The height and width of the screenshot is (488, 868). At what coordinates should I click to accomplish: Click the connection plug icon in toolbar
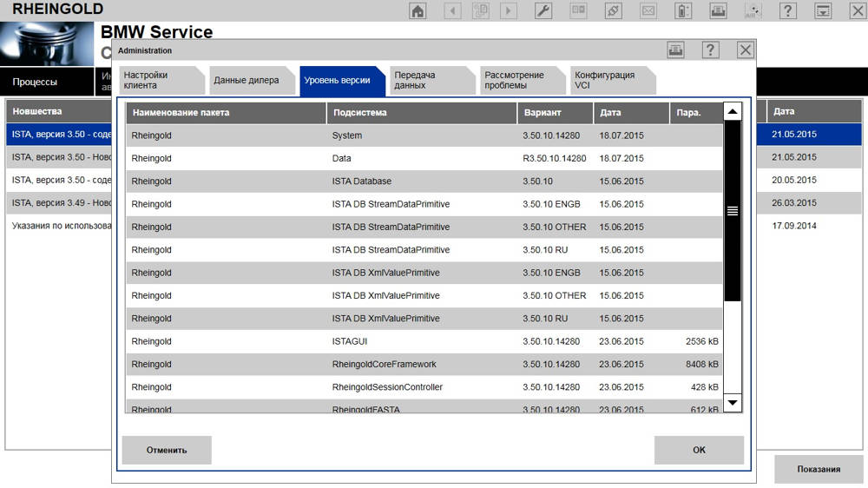click(x=614, y=10)
